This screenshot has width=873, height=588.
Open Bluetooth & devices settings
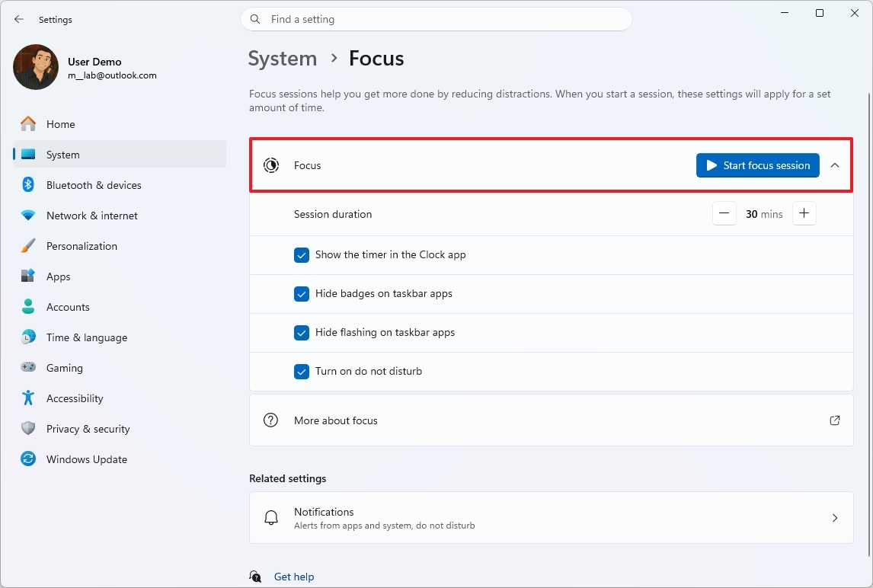27,184
